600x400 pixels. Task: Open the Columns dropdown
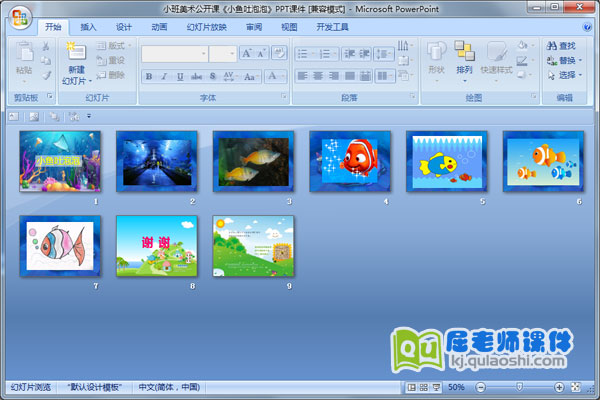tap(384, 76)
